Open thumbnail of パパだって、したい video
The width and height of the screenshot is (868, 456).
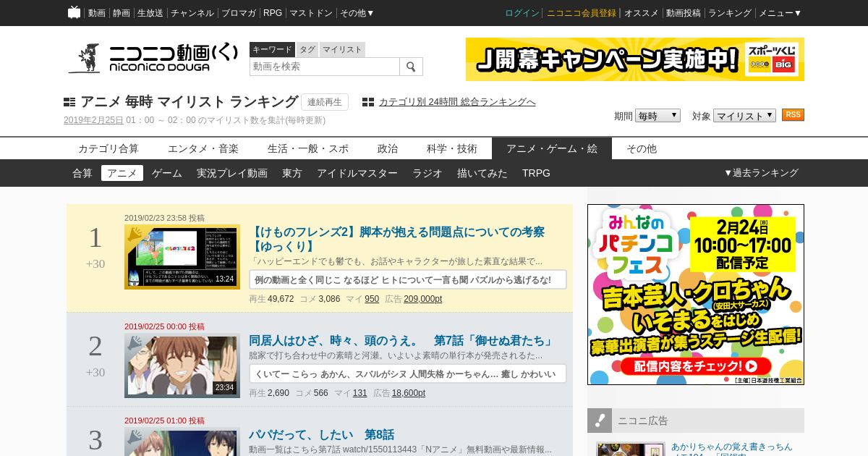point(182,443)
